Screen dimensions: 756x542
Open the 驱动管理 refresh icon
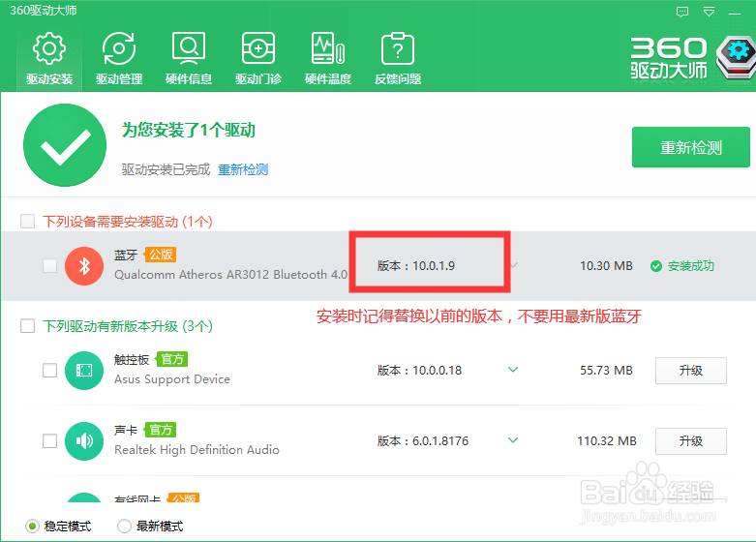click(x=119, y=48)
